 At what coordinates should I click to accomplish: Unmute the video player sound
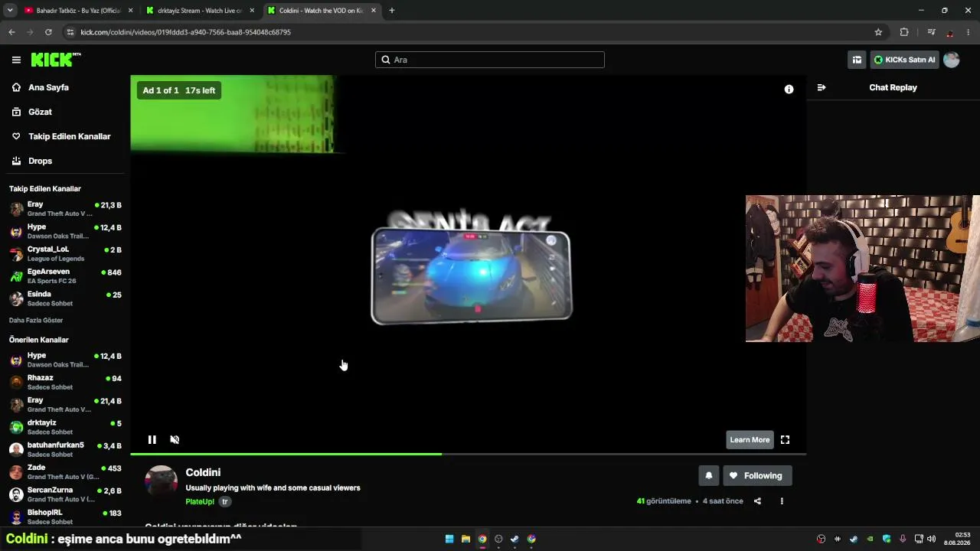click(175, 439)
